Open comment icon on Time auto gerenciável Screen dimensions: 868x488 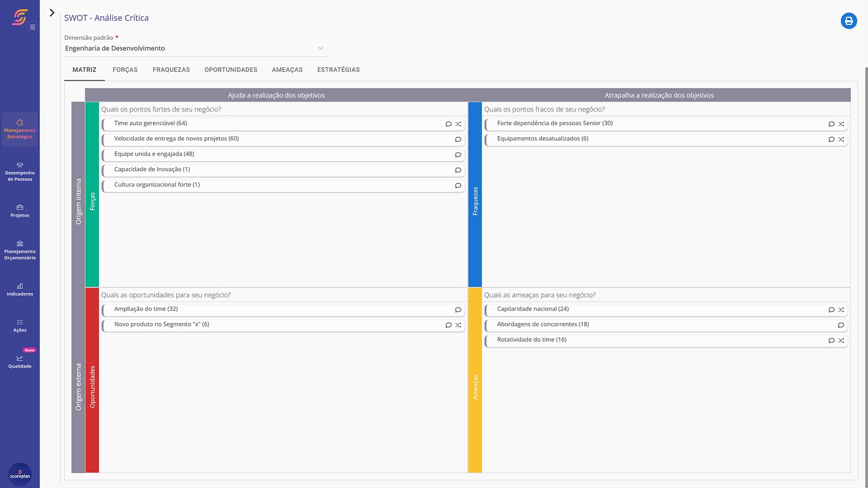(448, 124)
